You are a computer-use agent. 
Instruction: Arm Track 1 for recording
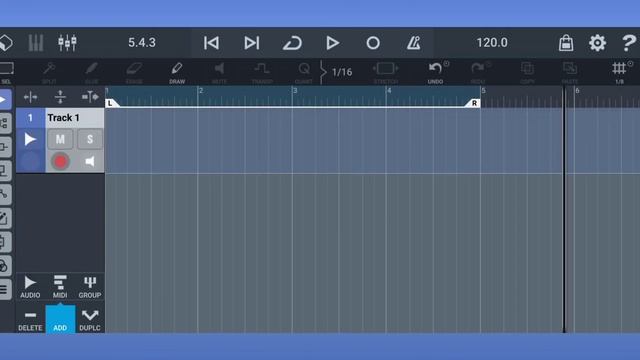[60, 162]
